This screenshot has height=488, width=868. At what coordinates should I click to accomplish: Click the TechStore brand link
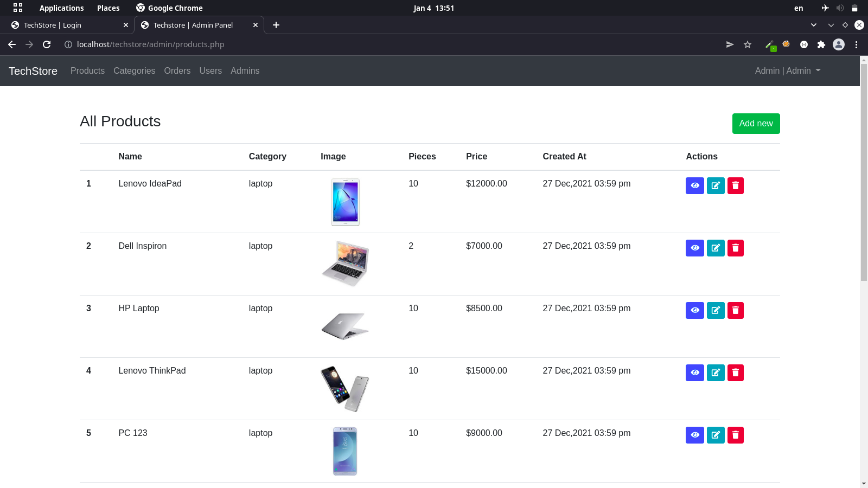pos(33,71)
